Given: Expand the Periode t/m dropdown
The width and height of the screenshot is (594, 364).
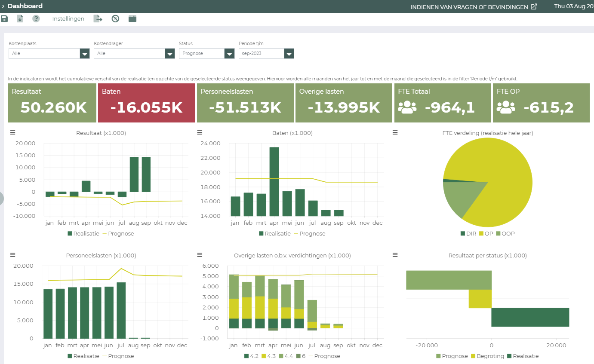Looking at the screenshot, I should [289, 54].
